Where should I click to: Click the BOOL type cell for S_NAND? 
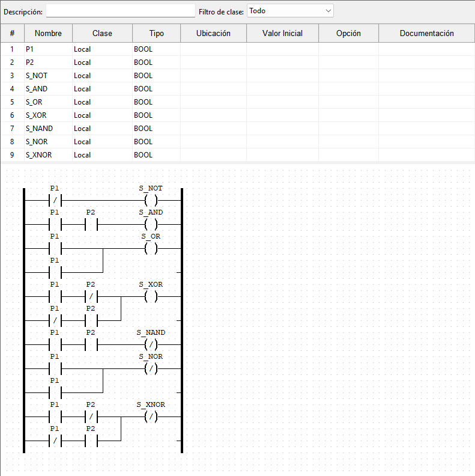(157, 129)
